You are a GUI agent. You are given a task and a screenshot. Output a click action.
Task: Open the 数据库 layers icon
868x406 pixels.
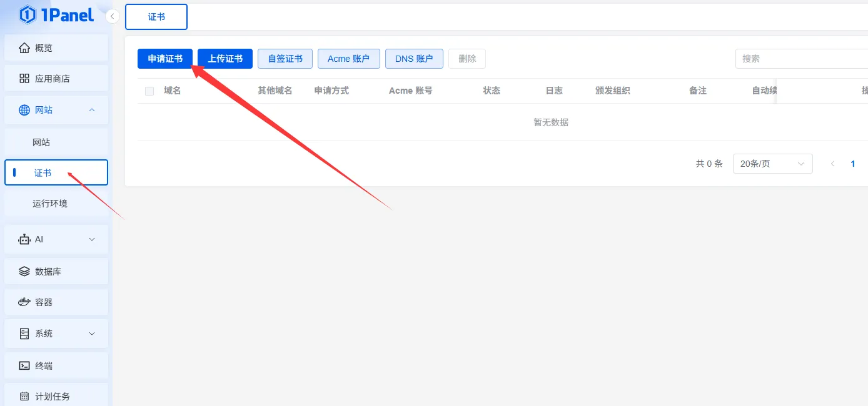click(x=24, y=272)
